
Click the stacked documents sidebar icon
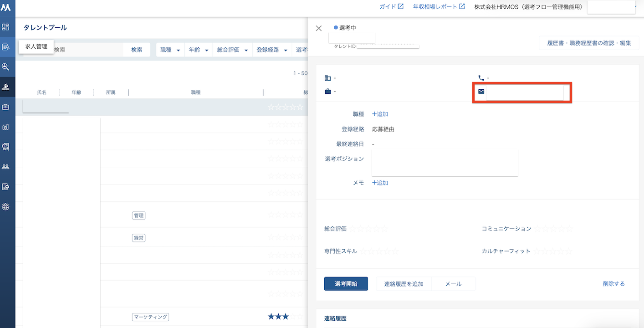click(x=5, y=147)
